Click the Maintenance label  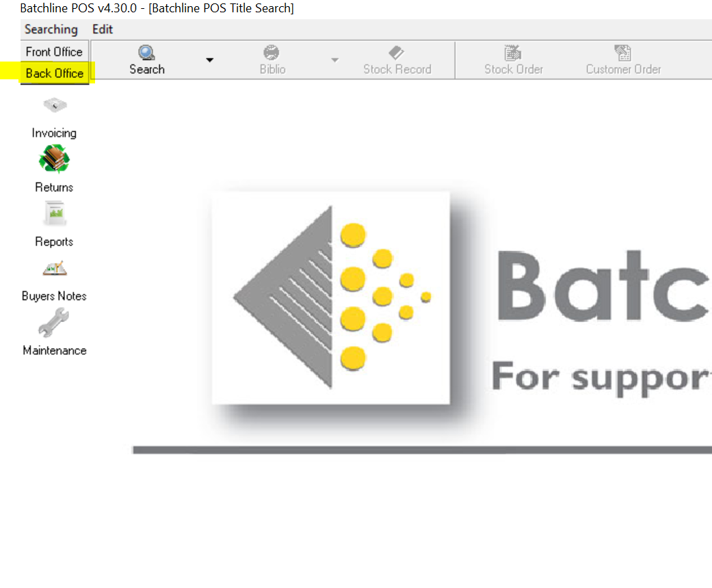pos(55,351)
